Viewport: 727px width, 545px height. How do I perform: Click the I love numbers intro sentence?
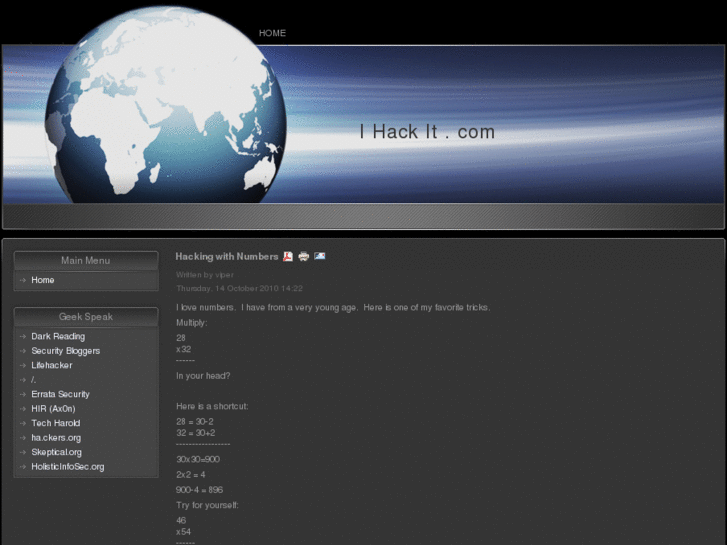tap(333, 308)
